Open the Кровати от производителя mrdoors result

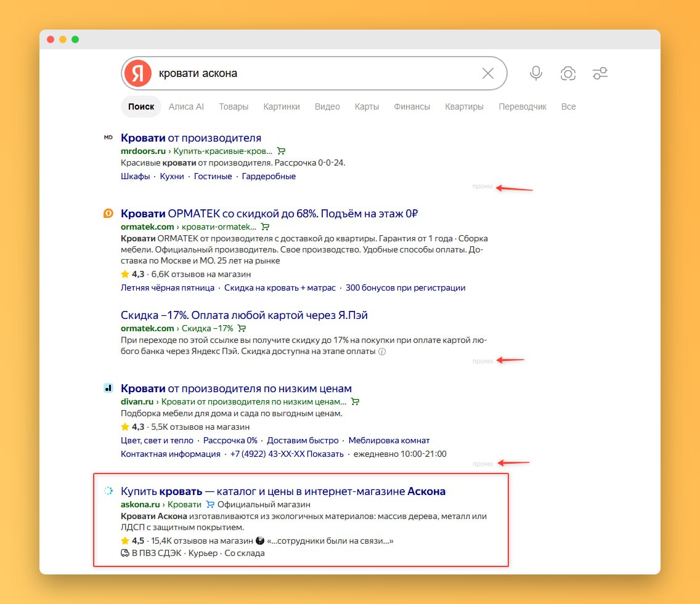tap(191, 138)
